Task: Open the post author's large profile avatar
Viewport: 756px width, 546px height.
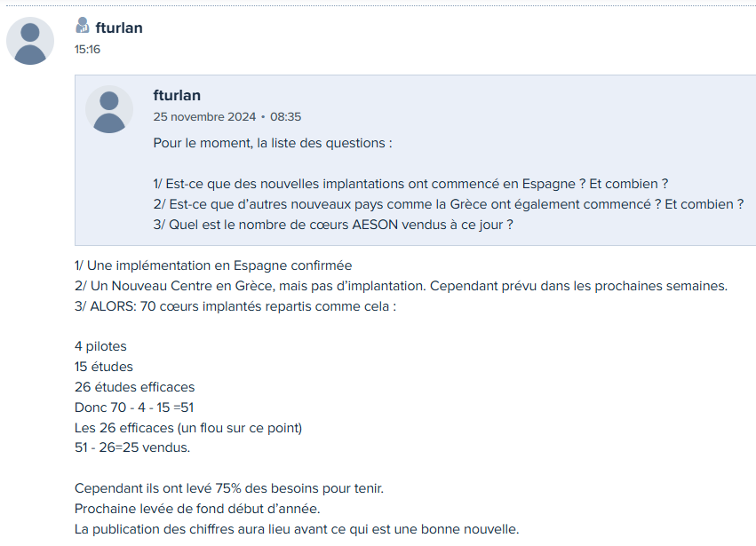Action: [30, 41]
